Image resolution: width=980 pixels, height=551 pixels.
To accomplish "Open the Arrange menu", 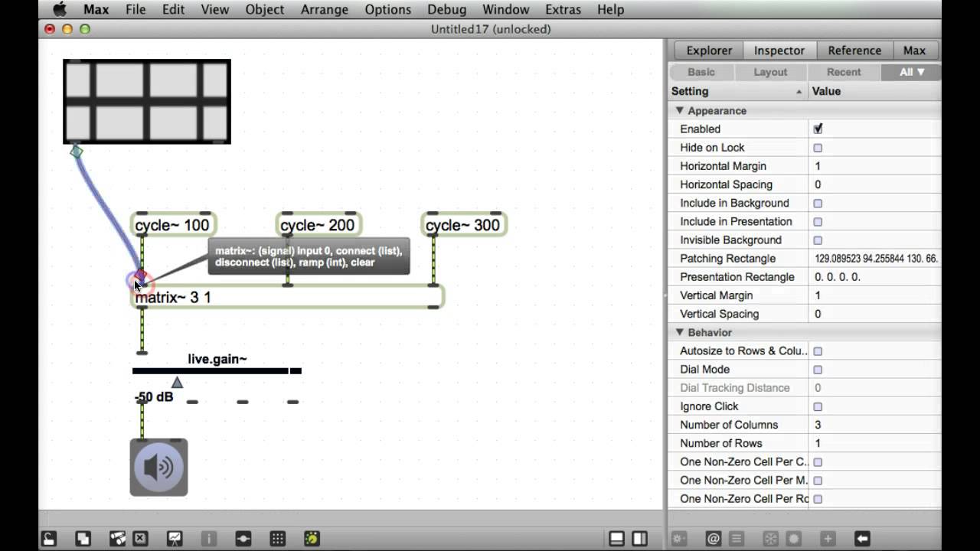I will [324, 9].
